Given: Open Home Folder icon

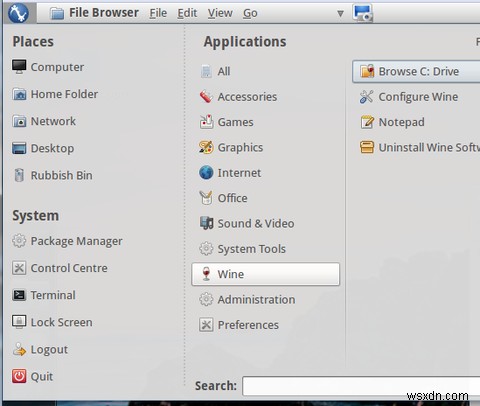Looking at the screenshot, I should pos(19,94).
